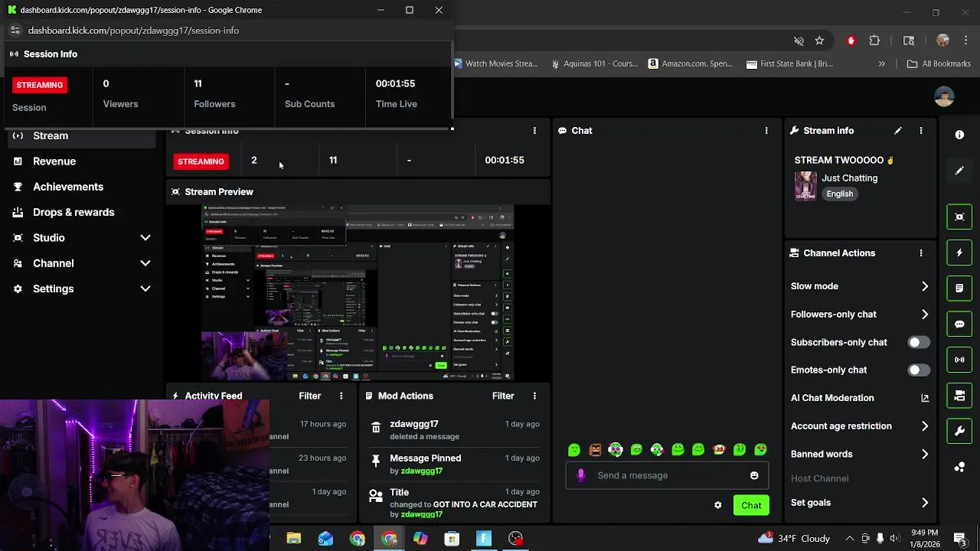This screenshot has width=980, height=551.
Task: Click the first green emote above chat input
Action: tap(574, 450)
